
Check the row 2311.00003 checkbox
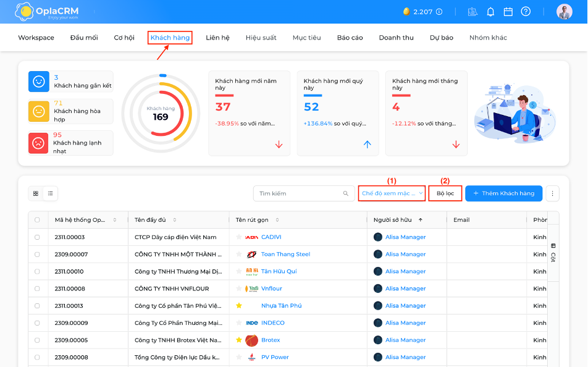pyautogui.click(x=37, y=237)
